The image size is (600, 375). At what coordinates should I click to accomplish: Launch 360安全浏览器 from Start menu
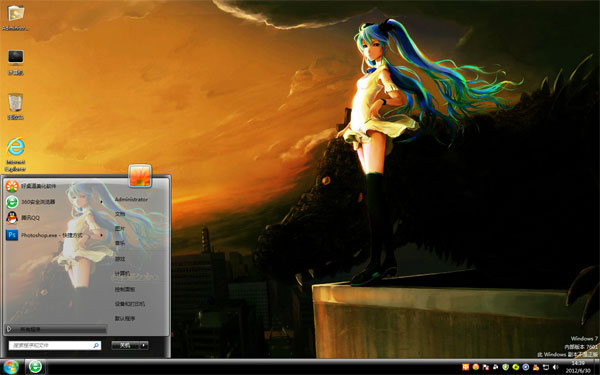tap(31, 202)
